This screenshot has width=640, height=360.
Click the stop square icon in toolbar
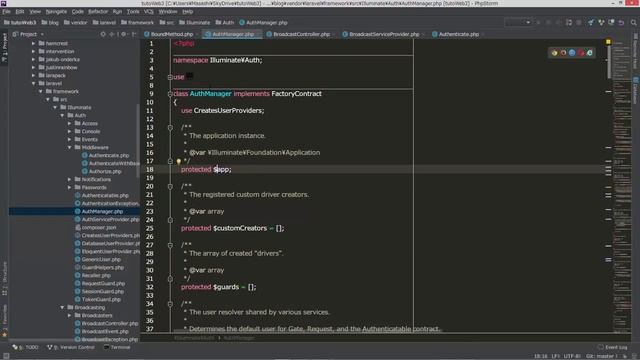[579, 22]
